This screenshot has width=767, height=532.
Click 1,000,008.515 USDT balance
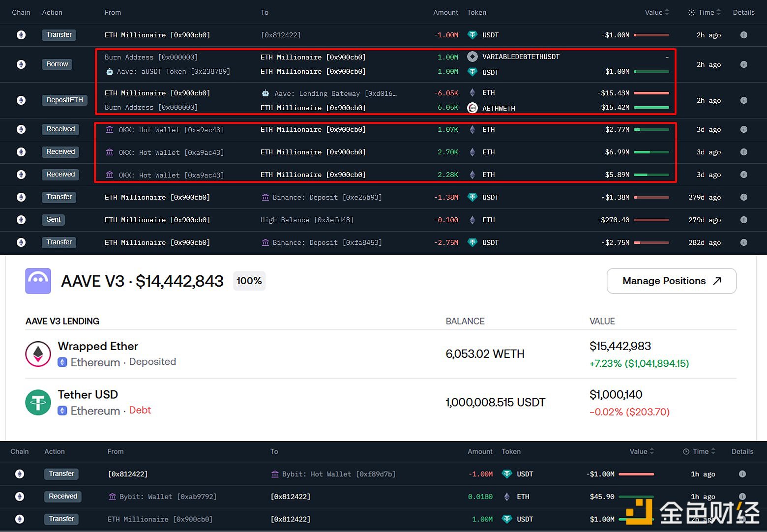[495, 402]
